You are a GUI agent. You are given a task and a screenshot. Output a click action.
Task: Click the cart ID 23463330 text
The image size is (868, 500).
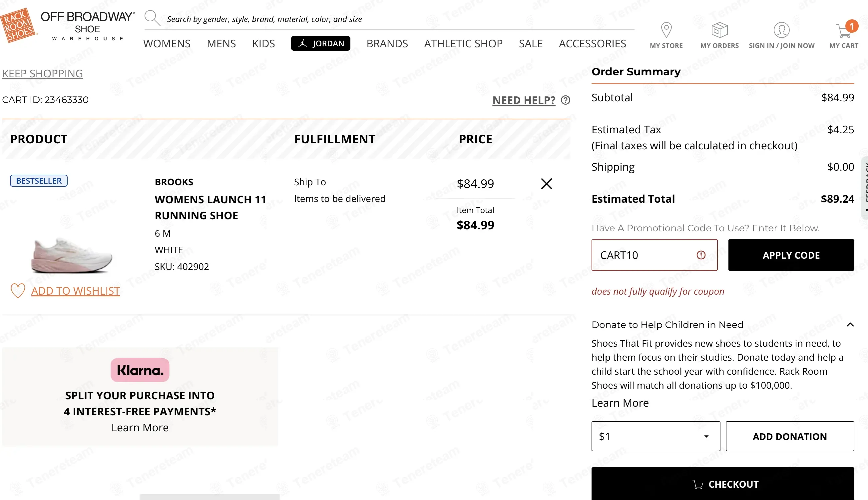[45, 100]
